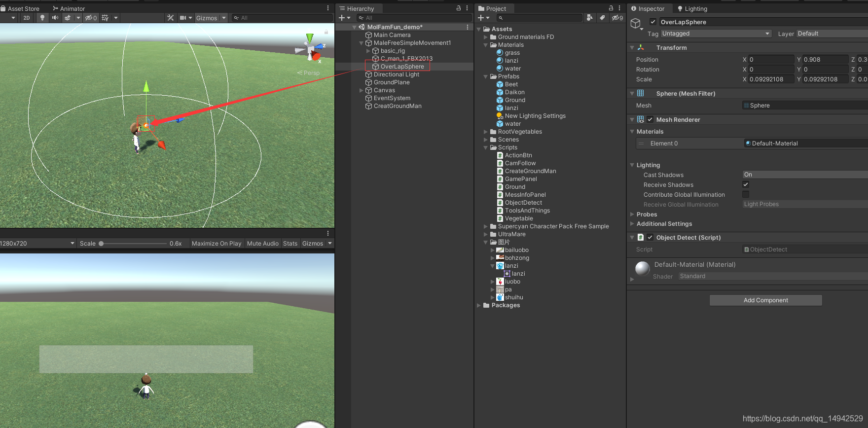Collapse the Scripts folder
Viewport: 868px width, 428px height.
pyautogui.click(x=486, y=147)
